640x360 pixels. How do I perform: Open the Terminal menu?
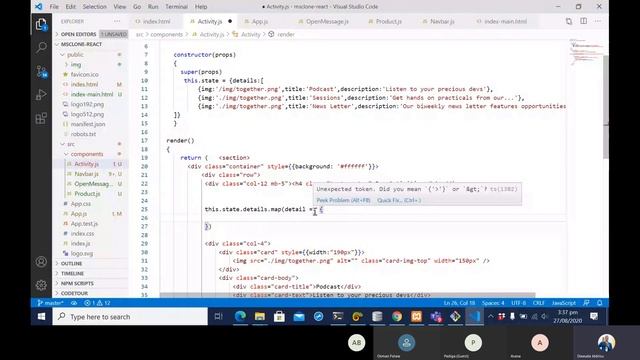(176, 7)
